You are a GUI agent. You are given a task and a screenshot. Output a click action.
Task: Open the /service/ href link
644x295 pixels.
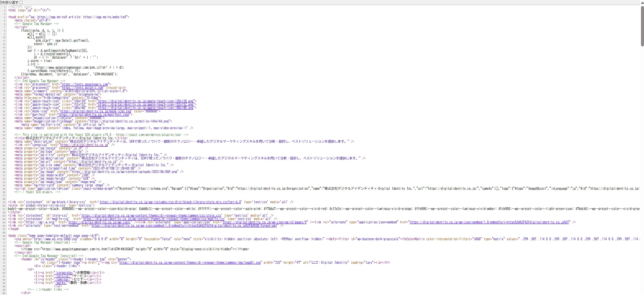pyautogui.click(x=63, y=276)
